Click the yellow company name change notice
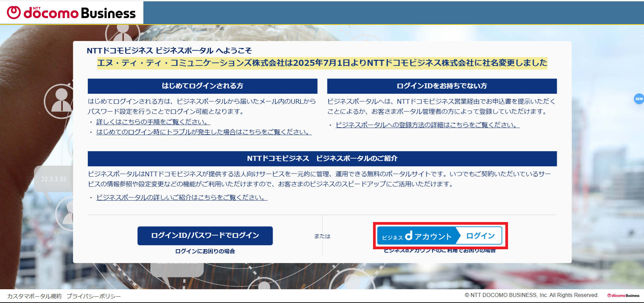This screenshot has height=303, width=644. click(322, 63)
